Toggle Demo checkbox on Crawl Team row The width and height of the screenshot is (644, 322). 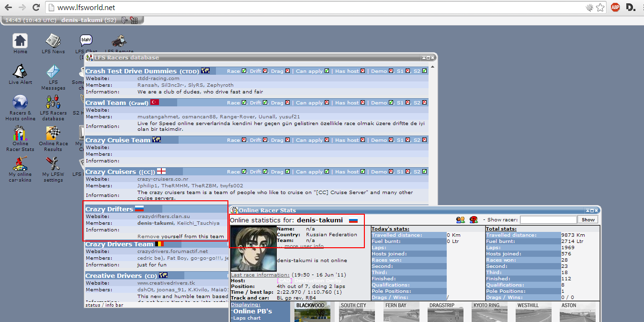391,103
